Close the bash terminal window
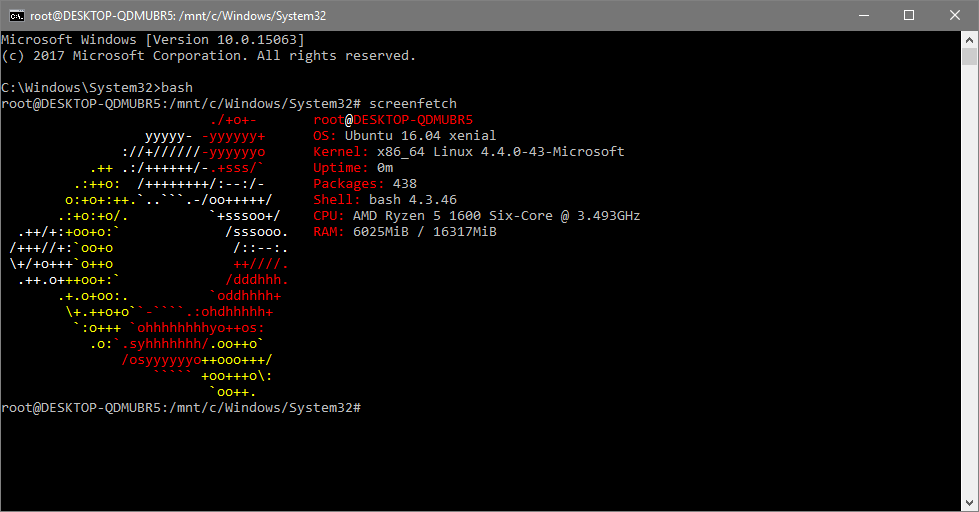Screen dimensions: 979x512 [x=955, y=16]
